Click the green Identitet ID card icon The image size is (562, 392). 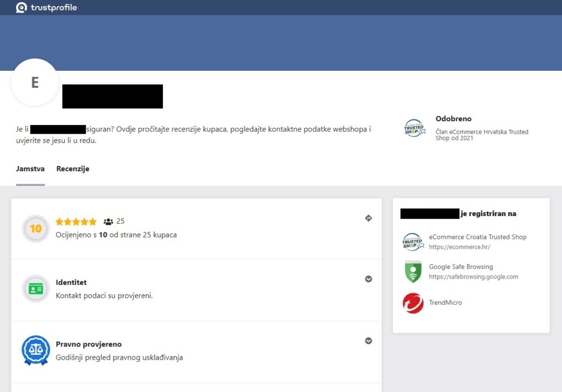pos(36,289)
